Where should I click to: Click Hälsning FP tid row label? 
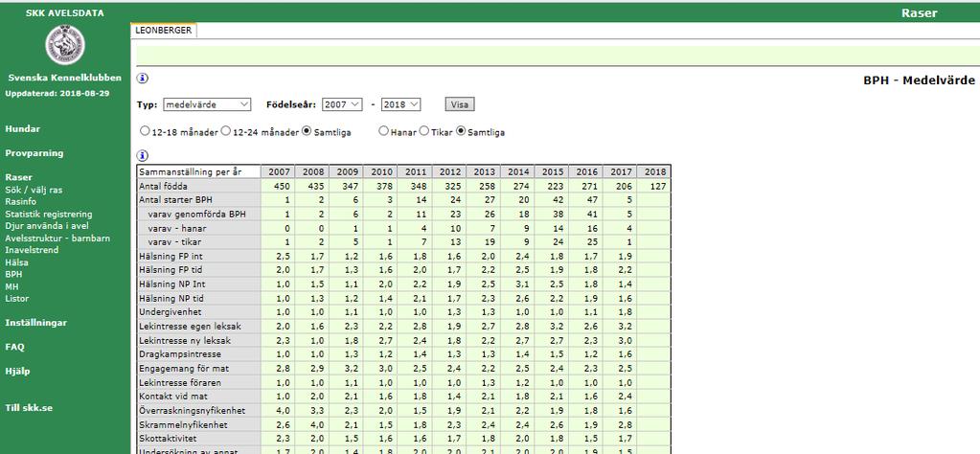pyautogui.click(x=171, y=270)
